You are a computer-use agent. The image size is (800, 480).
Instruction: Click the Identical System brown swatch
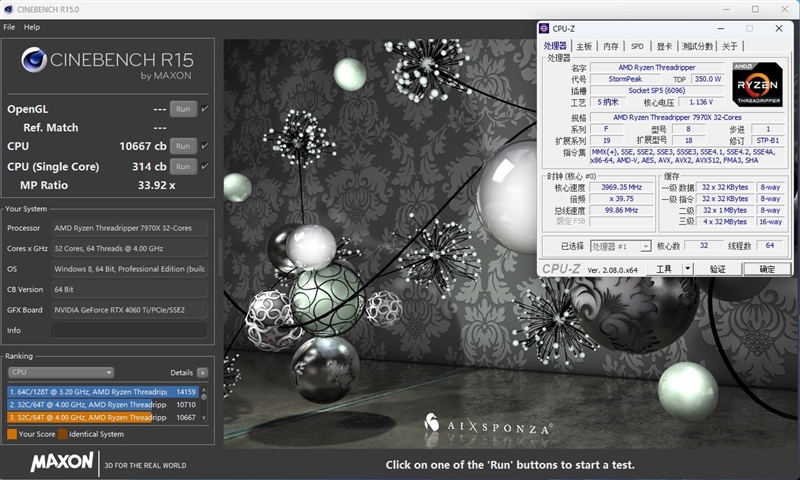click(x=63, y=434)
